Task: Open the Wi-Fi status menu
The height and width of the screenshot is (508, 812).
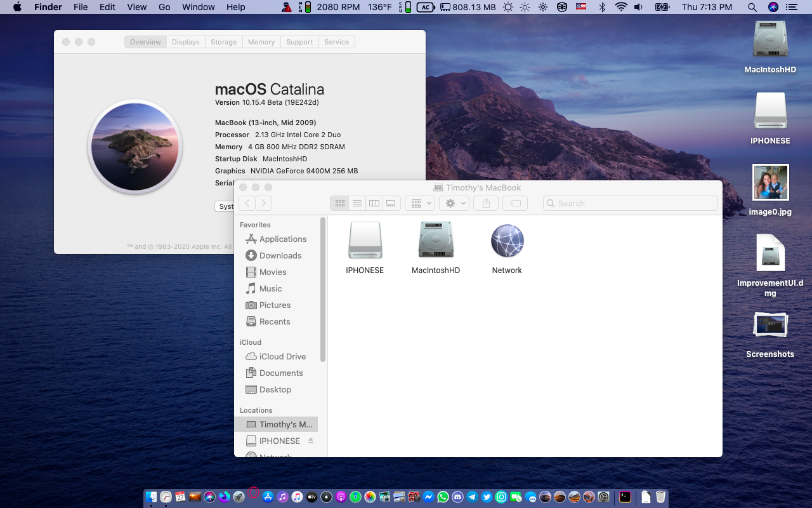Action: click(x=620, y=7)
